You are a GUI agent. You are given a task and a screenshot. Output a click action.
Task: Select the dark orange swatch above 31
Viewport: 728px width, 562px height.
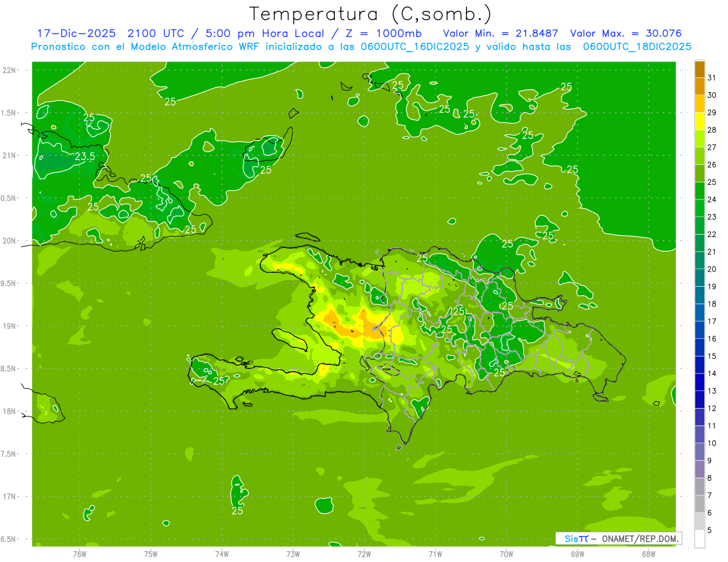click(x=699, y=69)
